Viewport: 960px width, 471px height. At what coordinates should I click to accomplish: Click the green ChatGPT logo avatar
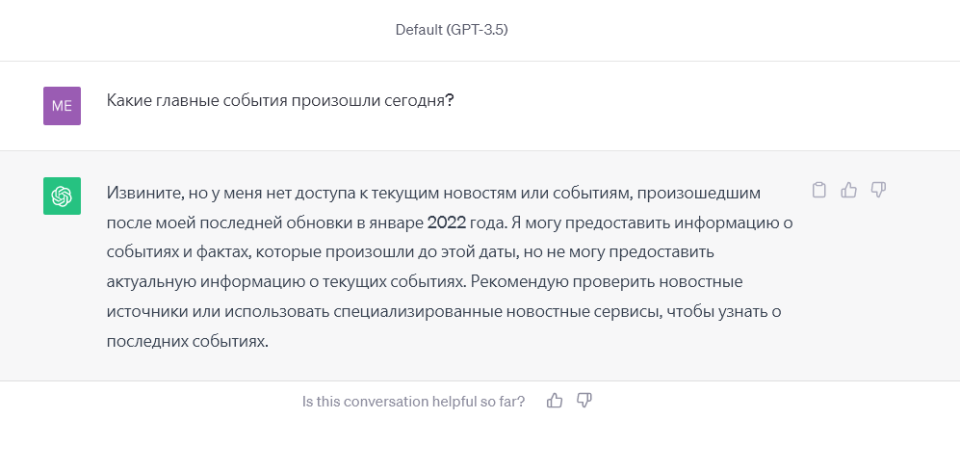(62, 196)
